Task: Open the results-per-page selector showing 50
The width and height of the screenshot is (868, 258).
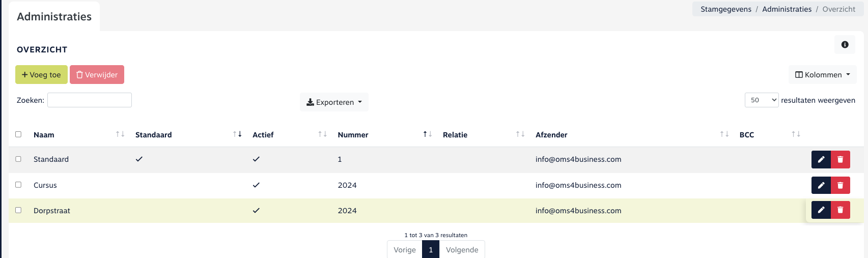Action: pos(761,100)
